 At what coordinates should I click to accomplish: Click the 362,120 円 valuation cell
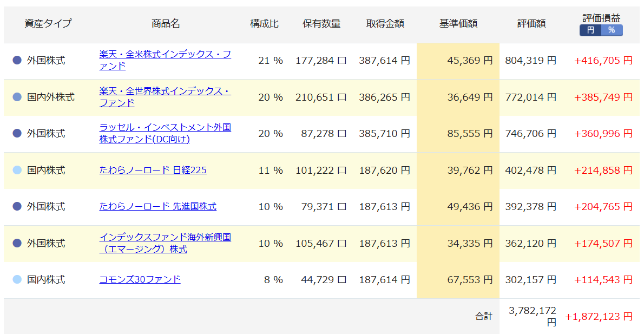click(x=531, y=243)
